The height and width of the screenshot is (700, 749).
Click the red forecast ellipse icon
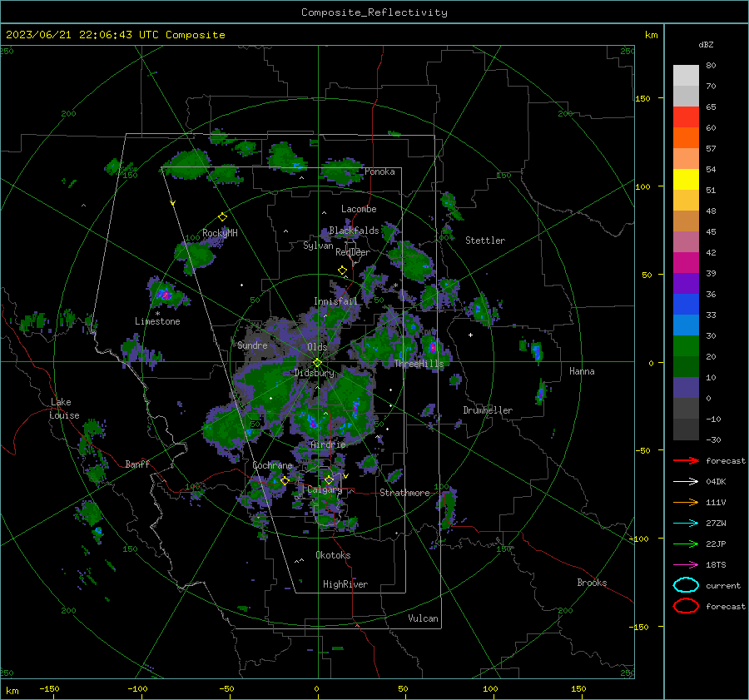(686, 606)
